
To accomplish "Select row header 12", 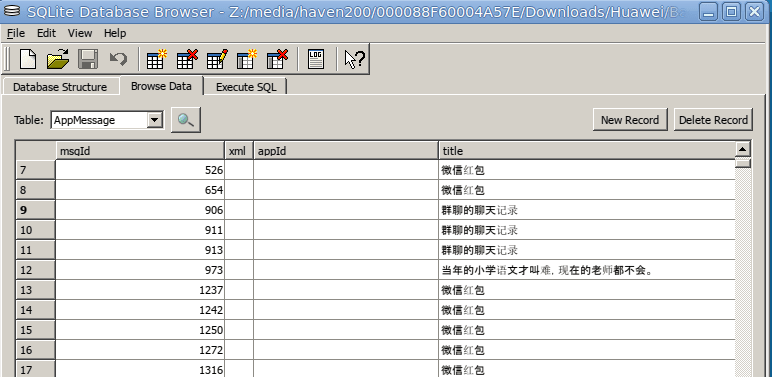I will pyautogui.click(x=35, y=270).
